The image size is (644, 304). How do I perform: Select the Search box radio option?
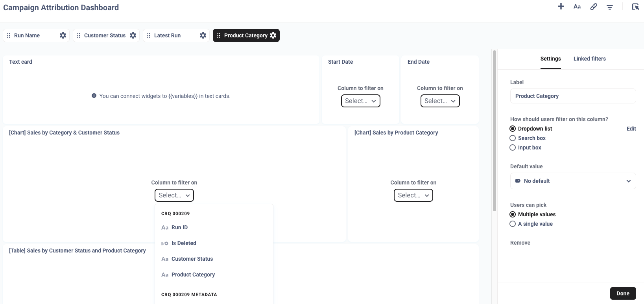513,138
